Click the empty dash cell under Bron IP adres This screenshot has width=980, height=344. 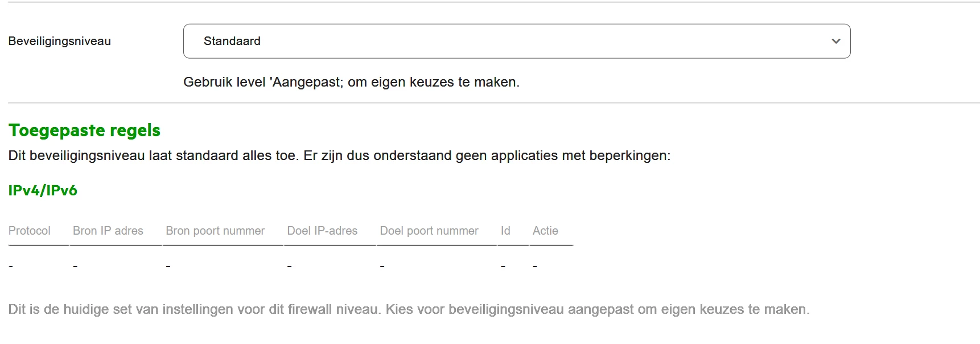tap(75, 266)
